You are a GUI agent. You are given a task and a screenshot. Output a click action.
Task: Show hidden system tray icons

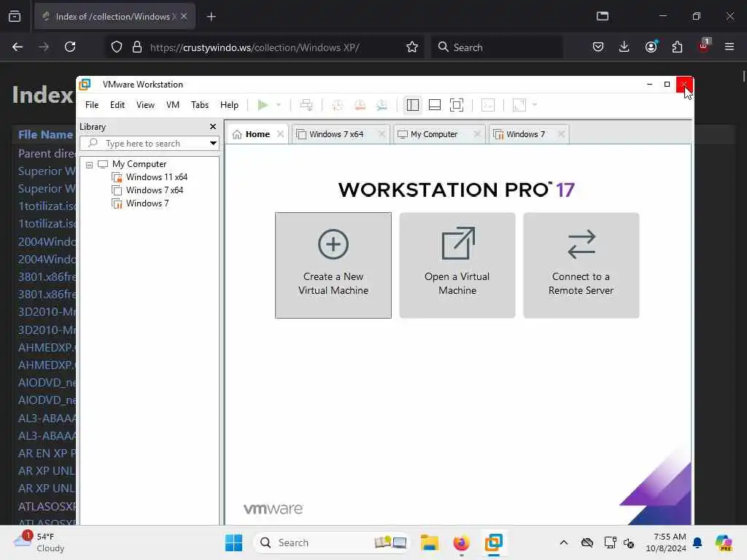[564, 542]
